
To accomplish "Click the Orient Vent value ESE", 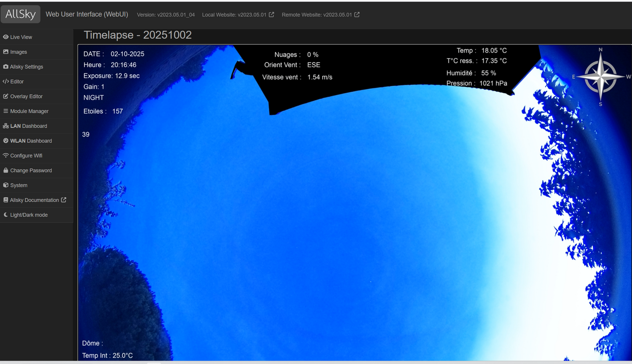I will (x=314, y=65).
